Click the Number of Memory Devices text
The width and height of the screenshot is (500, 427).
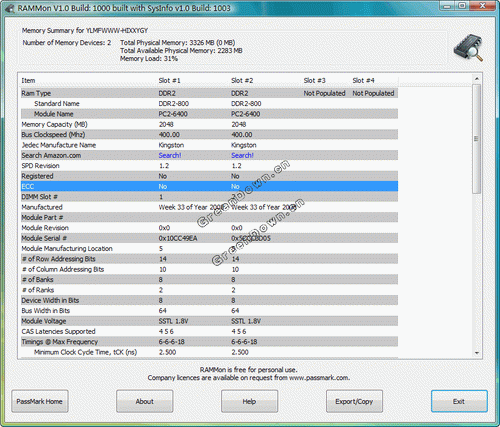pyautogui.click(x=67, y=43)
